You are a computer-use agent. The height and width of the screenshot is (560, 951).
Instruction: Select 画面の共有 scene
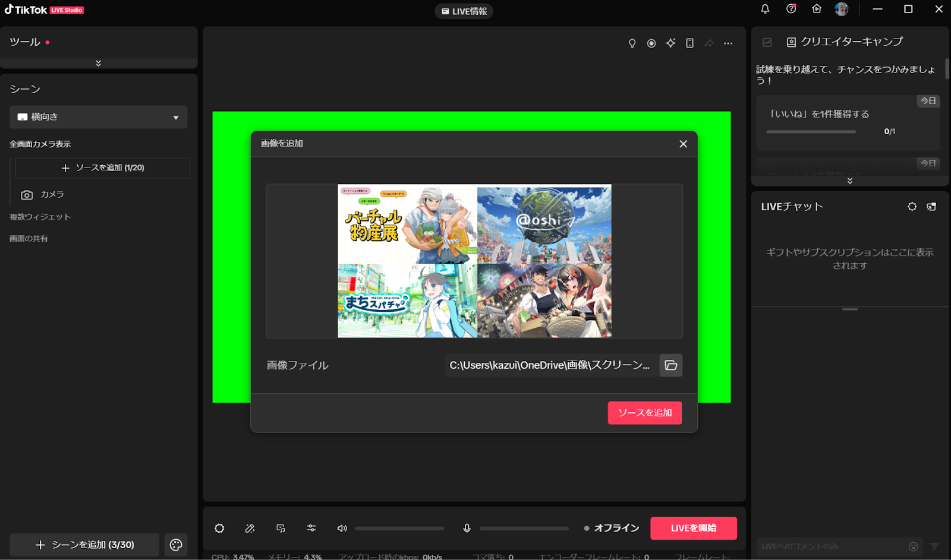click(x=29, y=239)
